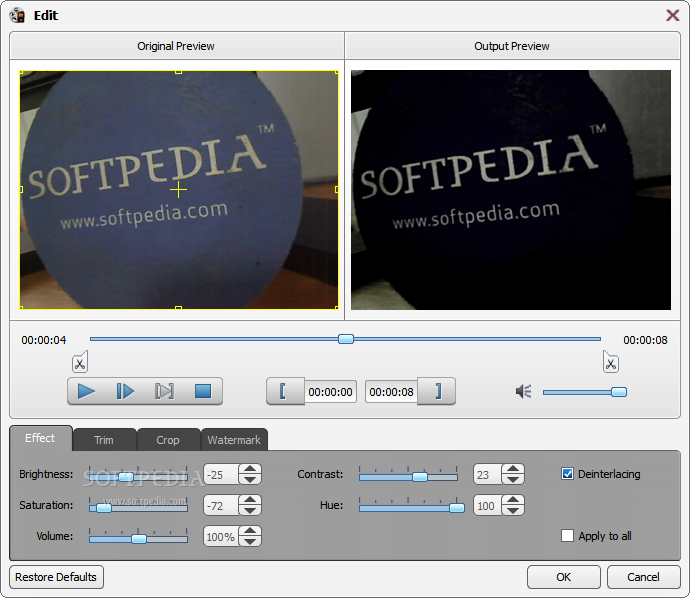Click the Saturation slider handle
The height and width of the screenshot is (598, 690).
pyautogui.click(x=104, y=508)
